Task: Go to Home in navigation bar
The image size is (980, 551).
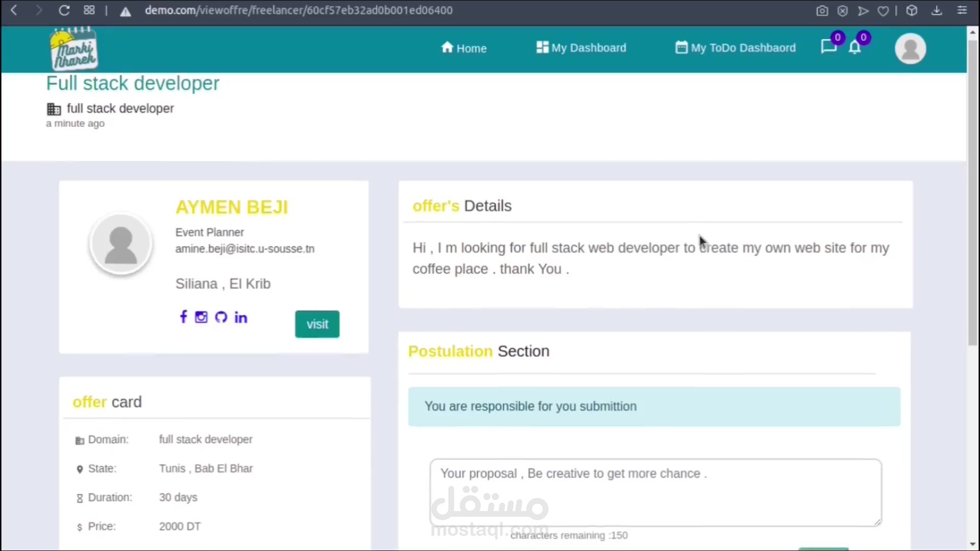Action: tap(463, 48)
